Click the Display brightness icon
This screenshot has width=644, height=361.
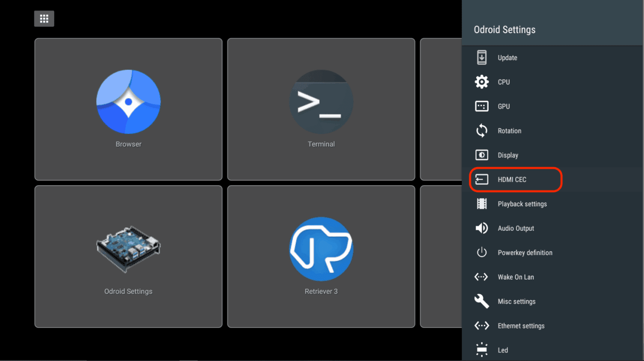point(482,155)
